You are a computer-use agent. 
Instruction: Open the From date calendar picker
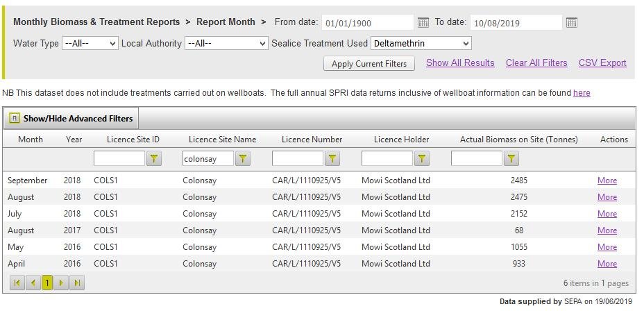[423, 23]
